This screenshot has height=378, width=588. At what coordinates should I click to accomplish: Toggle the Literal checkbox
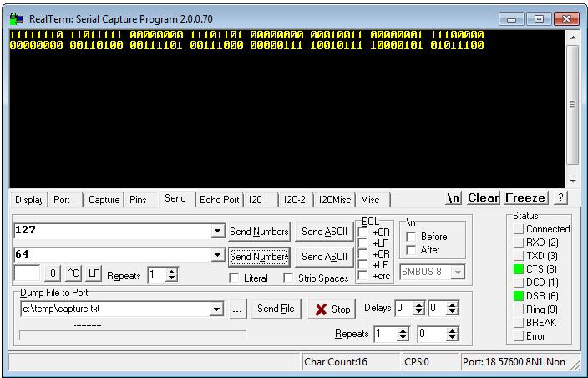pyautogui.click(x=234, y=278)
